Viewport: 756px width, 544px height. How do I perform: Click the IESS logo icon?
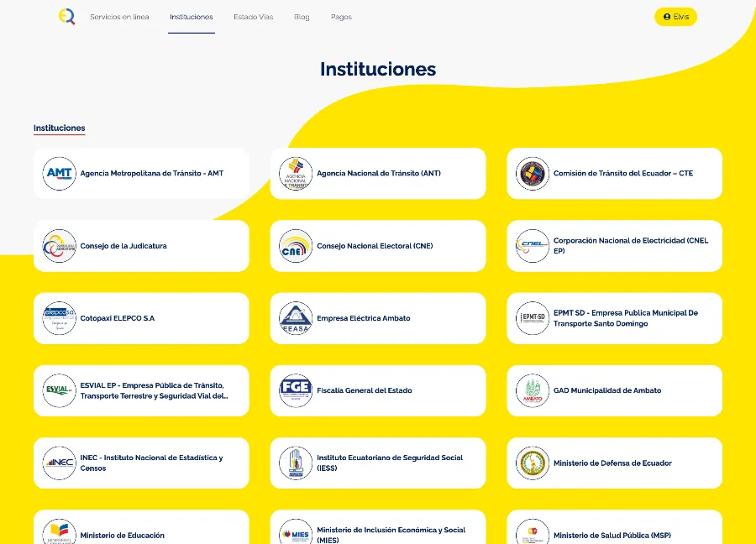tap(296, 463)
